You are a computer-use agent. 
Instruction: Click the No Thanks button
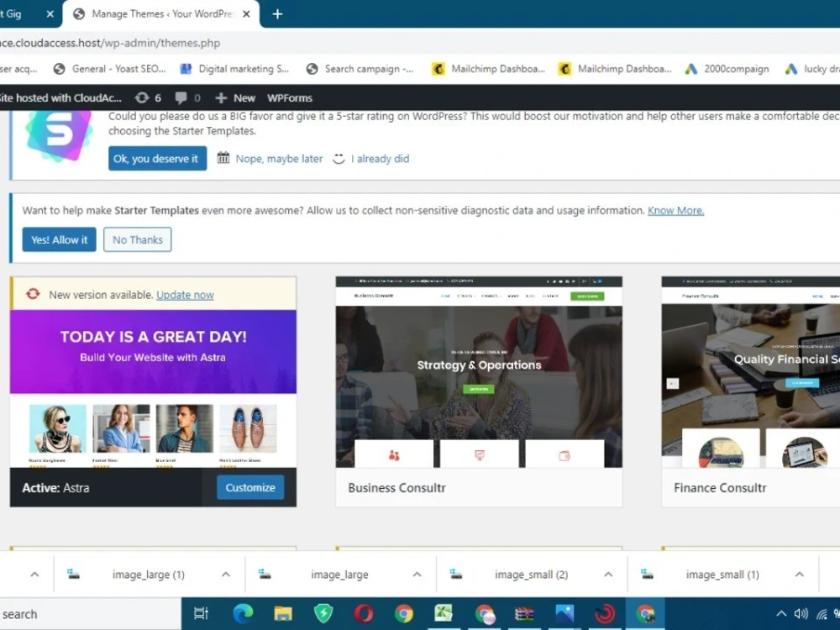[137, 239]
